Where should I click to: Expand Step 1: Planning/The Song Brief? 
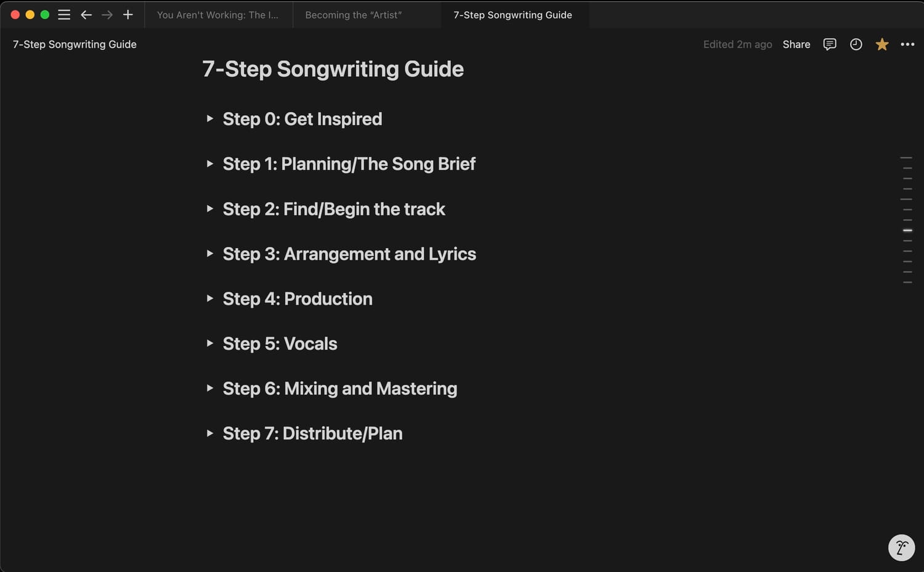(210, 164)
